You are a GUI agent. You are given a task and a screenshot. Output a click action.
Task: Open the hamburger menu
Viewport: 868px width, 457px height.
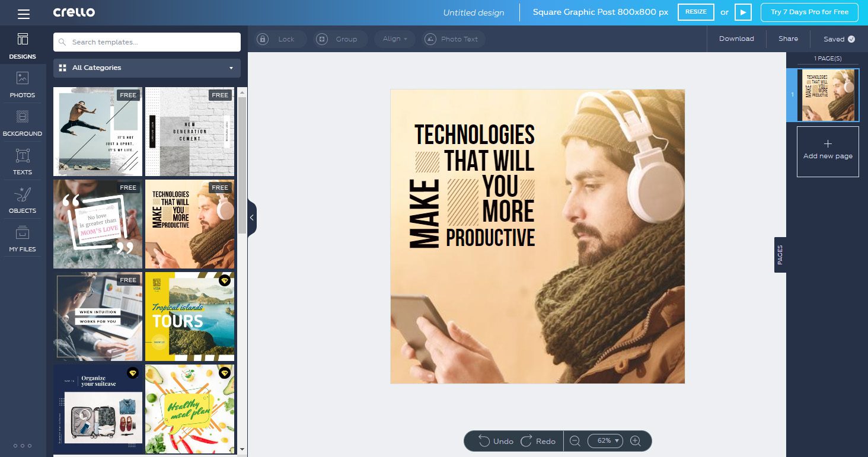pos(24,12)
